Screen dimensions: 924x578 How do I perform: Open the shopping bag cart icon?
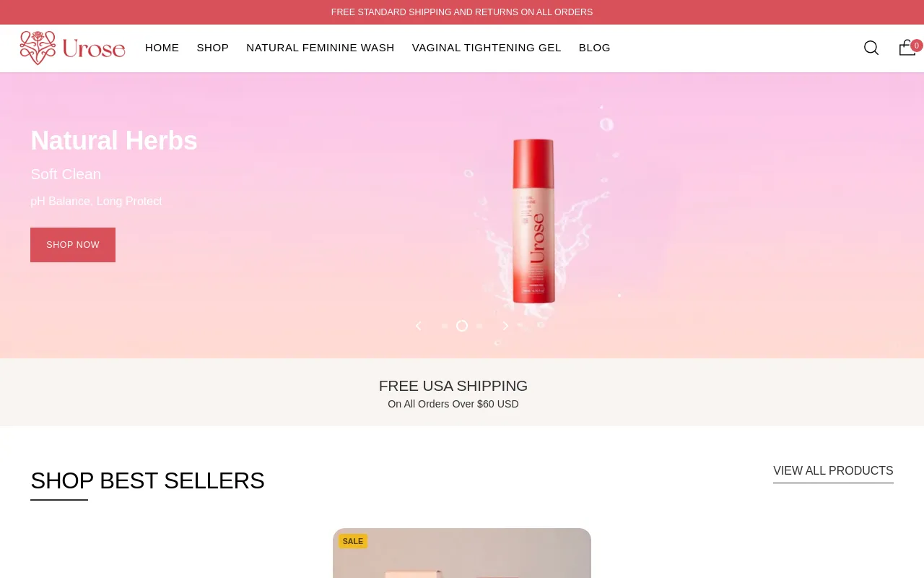(907, 48)
